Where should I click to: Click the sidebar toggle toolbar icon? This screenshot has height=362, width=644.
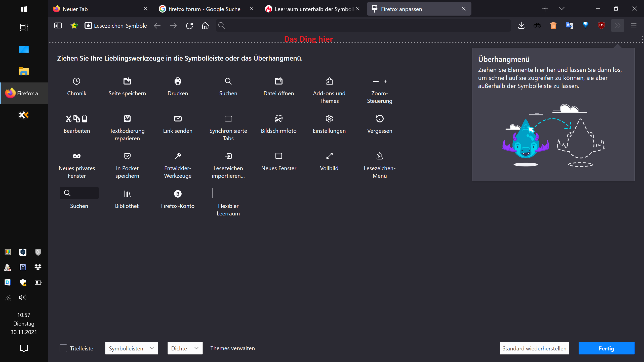(x=58, y=25)
